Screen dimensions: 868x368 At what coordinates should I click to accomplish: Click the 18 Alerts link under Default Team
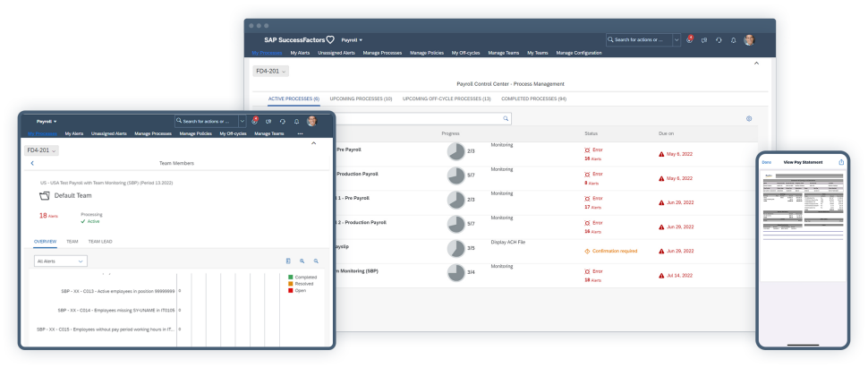(x=48, y=216)
